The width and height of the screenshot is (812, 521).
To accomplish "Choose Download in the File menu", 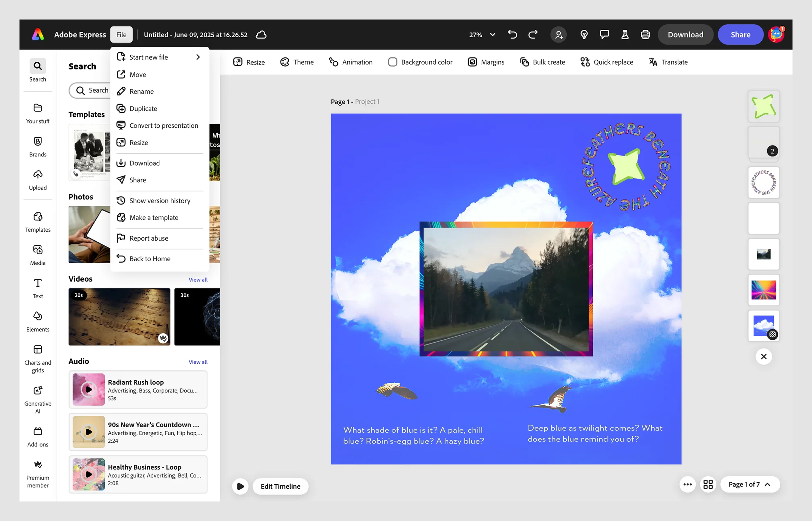I will [160, 163].
